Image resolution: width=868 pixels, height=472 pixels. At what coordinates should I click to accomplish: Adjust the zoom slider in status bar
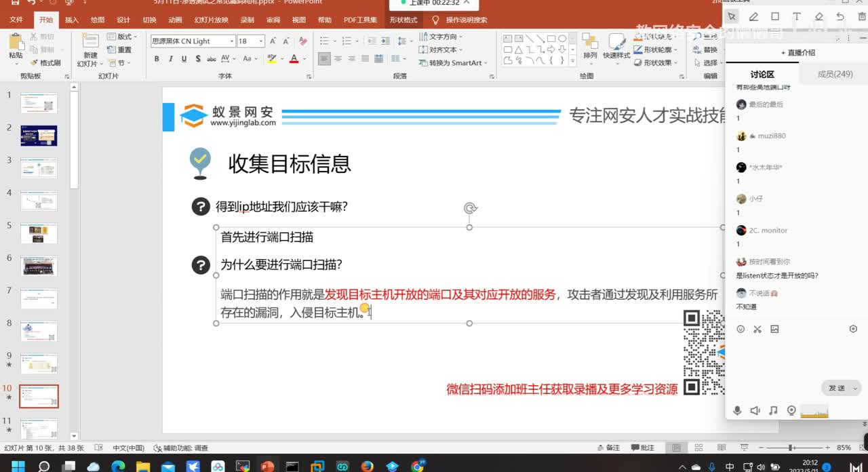coord(791,448)
